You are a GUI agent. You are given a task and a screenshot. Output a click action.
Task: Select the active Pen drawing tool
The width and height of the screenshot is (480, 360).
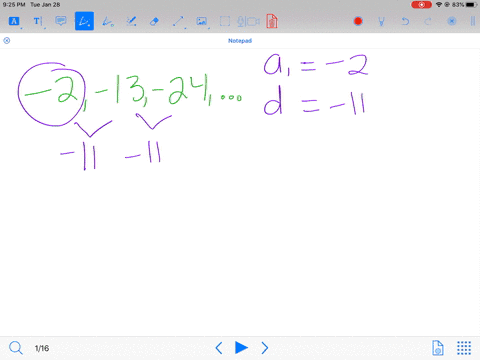[84, 21]
